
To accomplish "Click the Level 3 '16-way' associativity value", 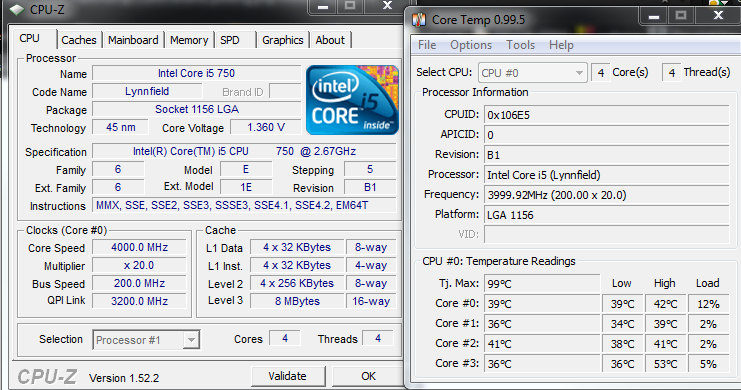I will pos(371,301).
